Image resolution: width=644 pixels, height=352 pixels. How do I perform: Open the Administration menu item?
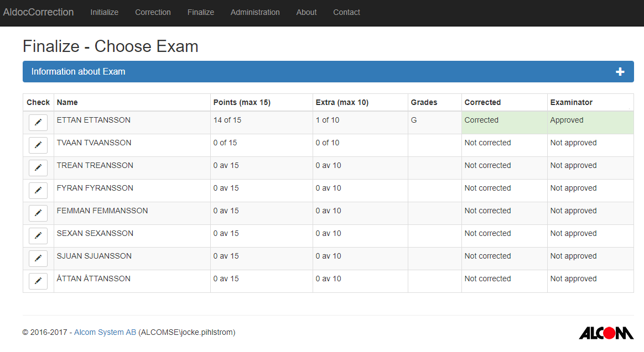click(255, 12)
